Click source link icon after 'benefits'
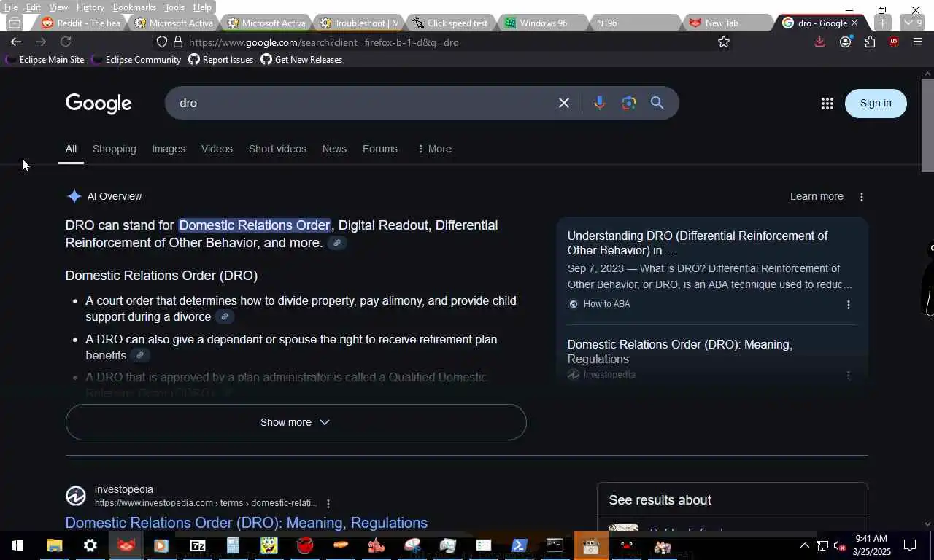Viewport: 934px width, 560px height. (x=140, y=355)
